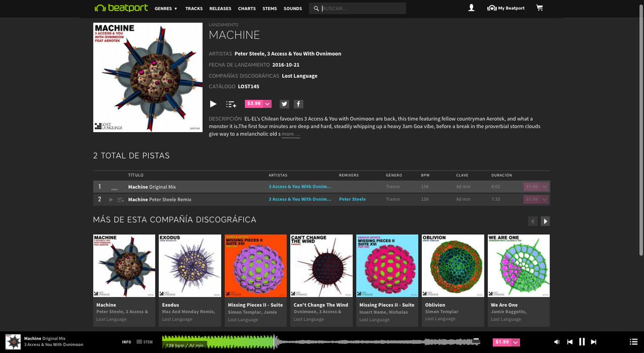Screen dimensions: 644x353
Task: Open the shopping cart
Action: [x=540, y=8]
